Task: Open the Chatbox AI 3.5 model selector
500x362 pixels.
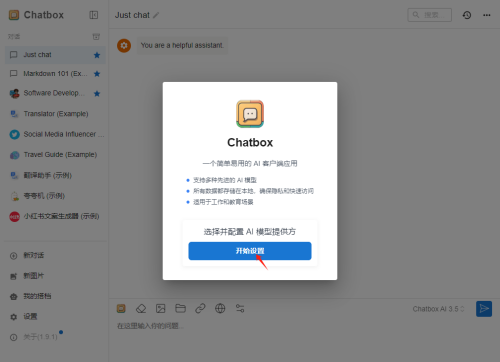Action: pos(438,309)
